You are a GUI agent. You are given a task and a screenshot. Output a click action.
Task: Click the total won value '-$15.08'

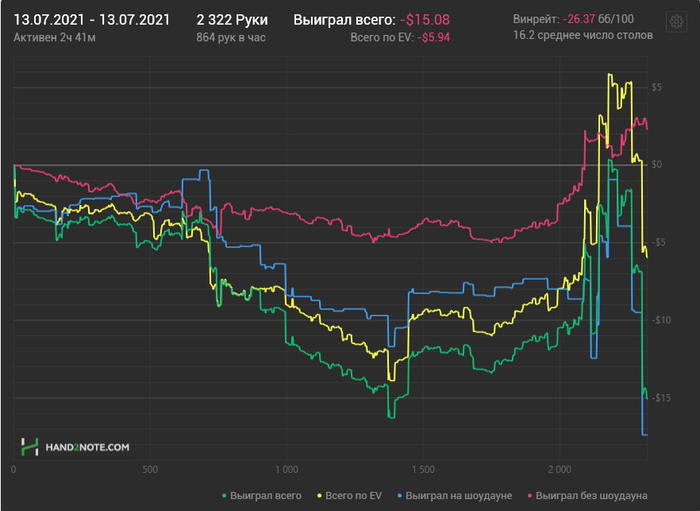425,20
